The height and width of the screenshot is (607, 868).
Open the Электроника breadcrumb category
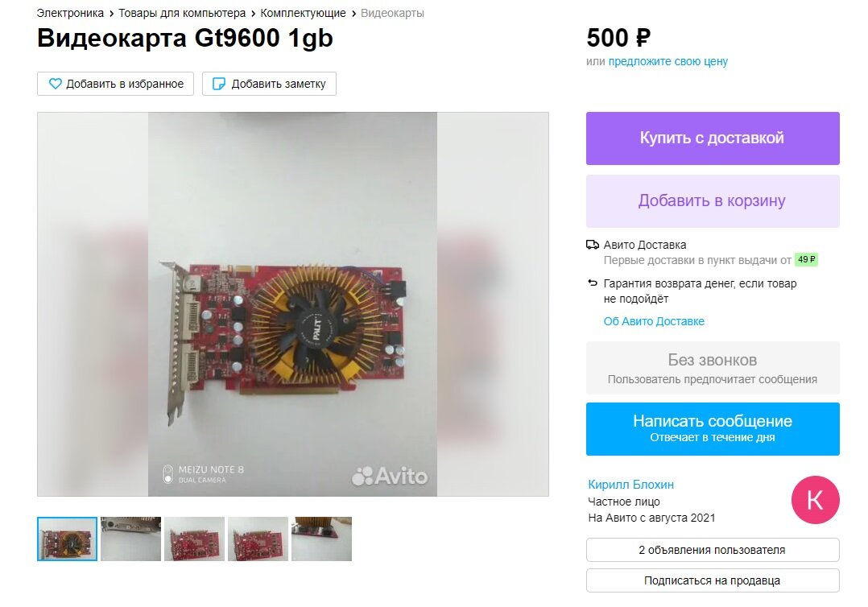(x=70, y=13)
